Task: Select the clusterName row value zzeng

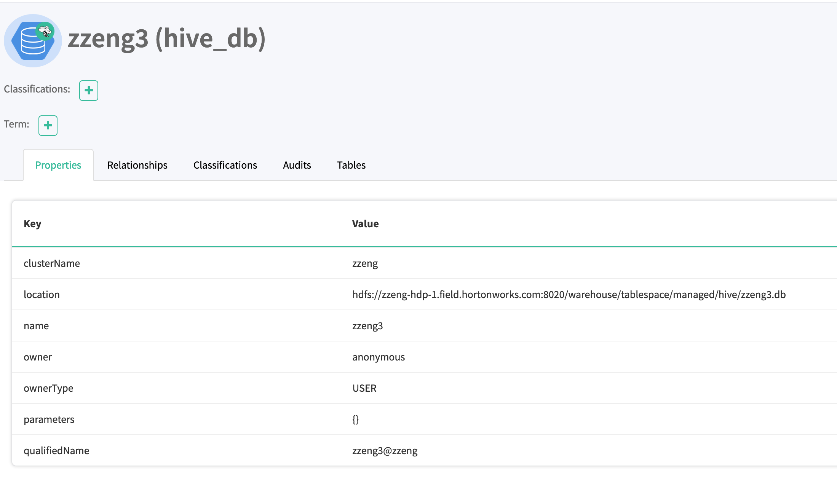Action: click(x=365, y=263)
